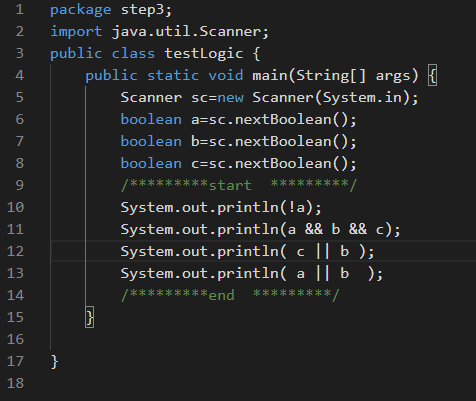Screen dimensions: 476x401
Task: Click boolean a declaration line
Action: coord(238,120)
